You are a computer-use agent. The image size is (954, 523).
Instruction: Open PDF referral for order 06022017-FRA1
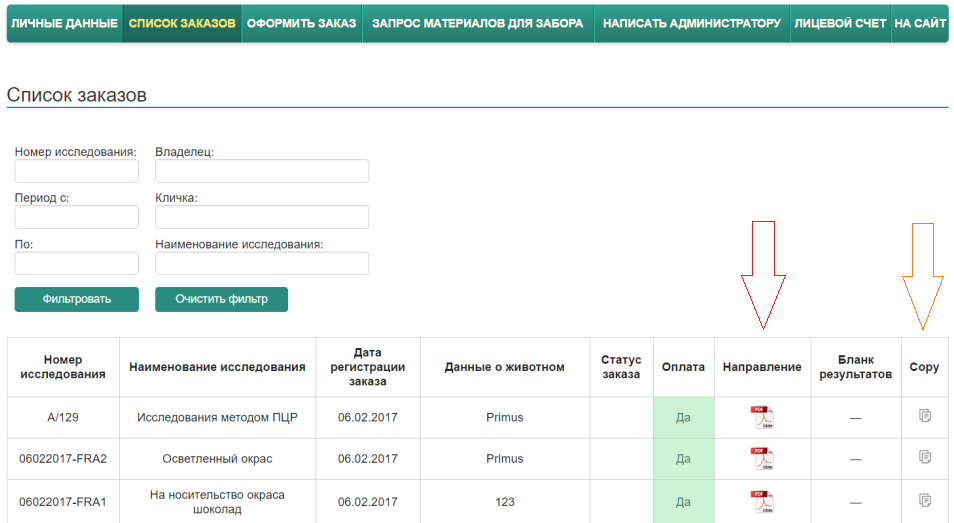click(762, 502)
